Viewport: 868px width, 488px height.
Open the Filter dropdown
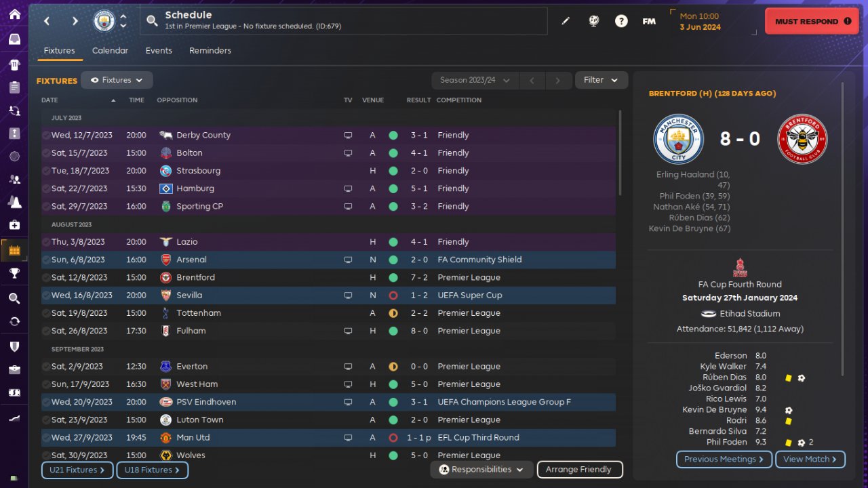tap(601, 80)
